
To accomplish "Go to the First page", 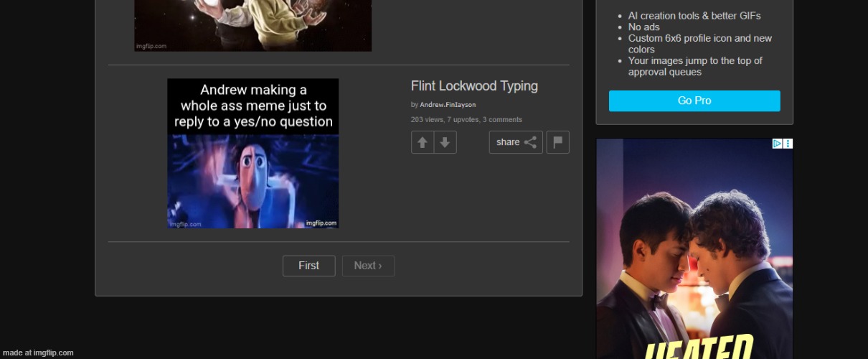I will coord(308,266).
